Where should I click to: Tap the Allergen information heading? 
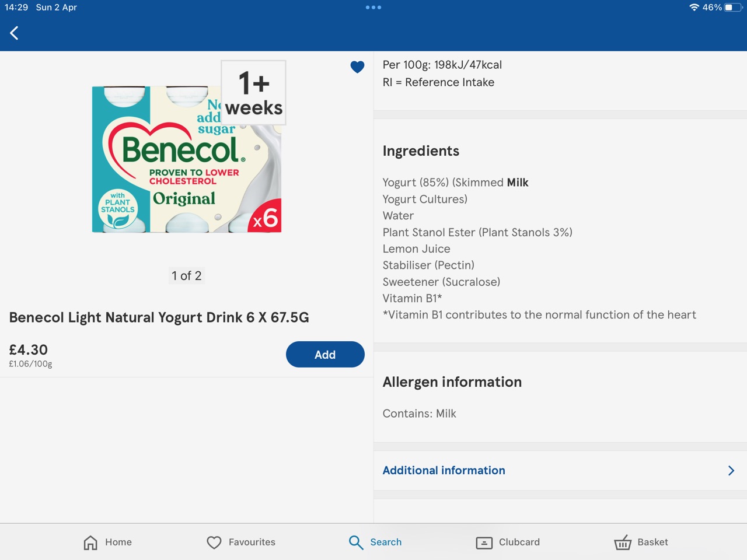(x=452, y=382)
